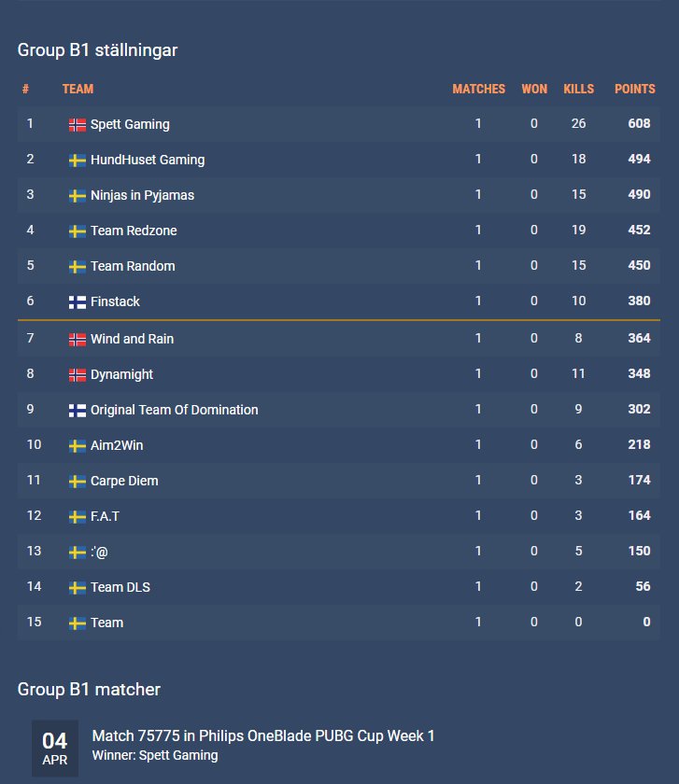679x784 pixels.
Task: Click the # rank column header
Action: pyautogui.click(x=25, y=89)
